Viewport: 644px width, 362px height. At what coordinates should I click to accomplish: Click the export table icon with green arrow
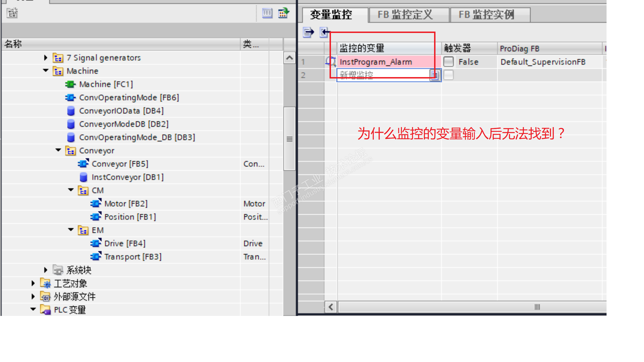283,13
